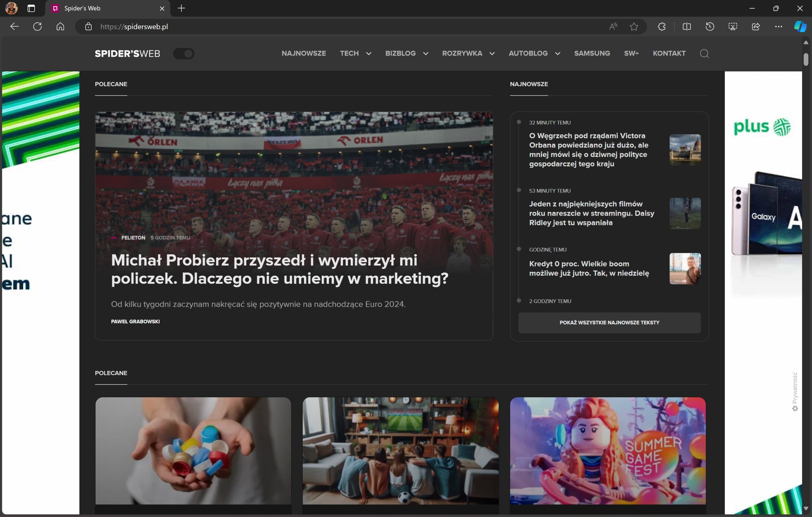Open TECH menu item
Screen dimensions: 812x517
[349, 53]
